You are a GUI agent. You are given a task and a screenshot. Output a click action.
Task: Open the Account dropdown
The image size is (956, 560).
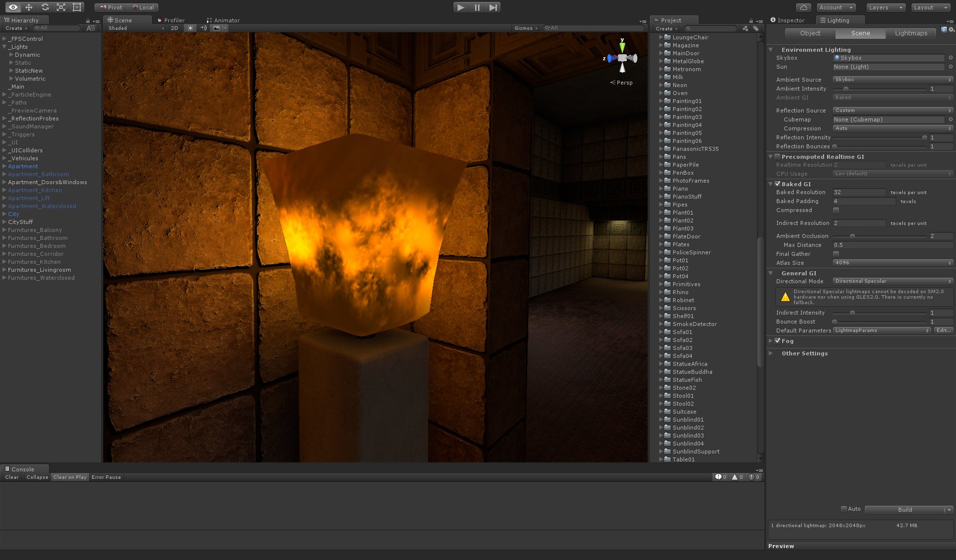[x=836, y=7]
